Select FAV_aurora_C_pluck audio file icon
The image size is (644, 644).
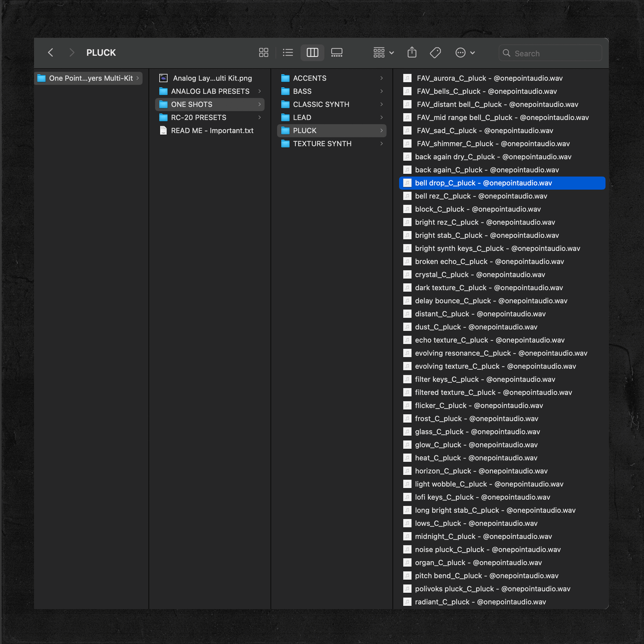[x=407, y=78]
